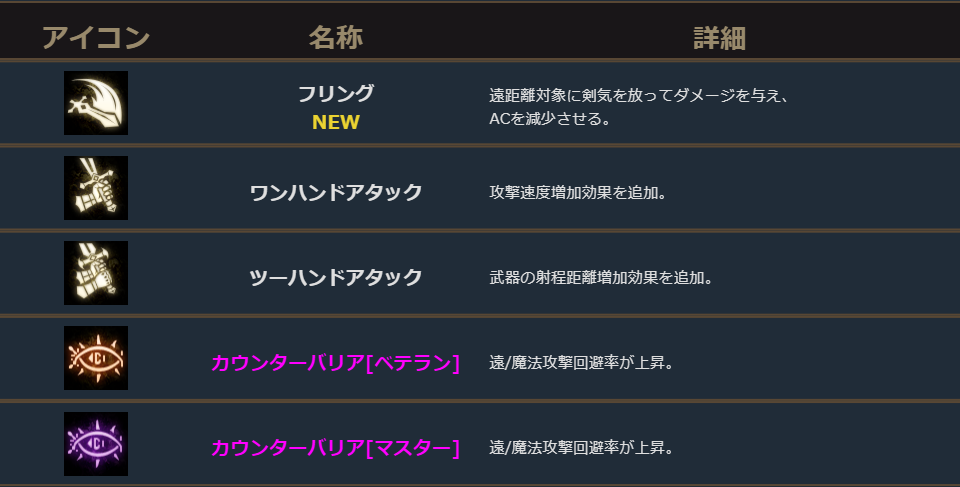Click the yellow NEW label
Image resolution: width=960 pixels, height=487 pixels.
335,122
